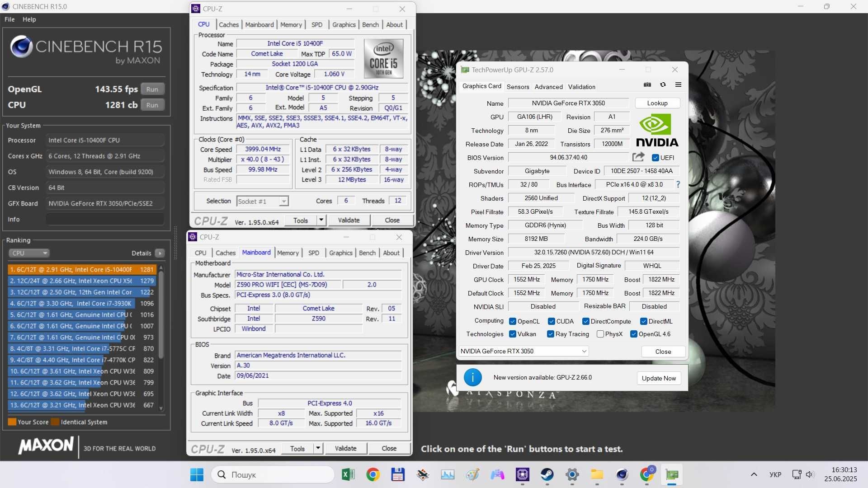Click the volume speaker tray icon
This screenshot has width=868, height=488.
click(810, 474)
